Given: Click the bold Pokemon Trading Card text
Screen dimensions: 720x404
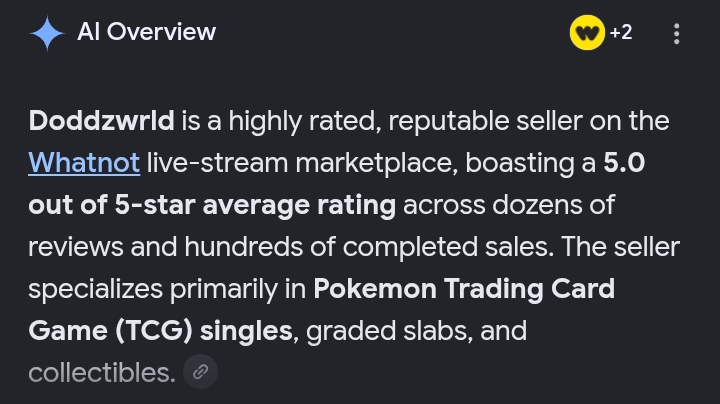Looking at the screenshot, I should pos(464,289).
